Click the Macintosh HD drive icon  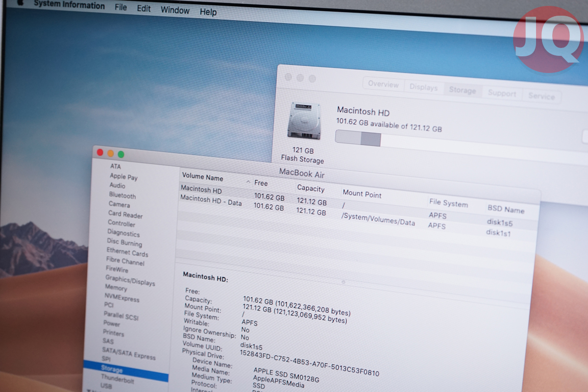tap(304, 121)
